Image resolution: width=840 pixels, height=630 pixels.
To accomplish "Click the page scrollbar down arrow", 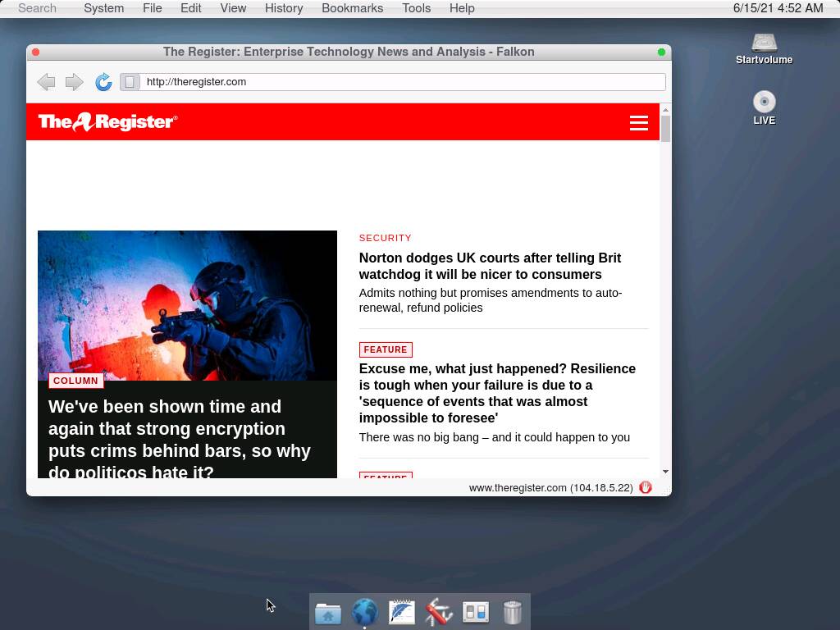I will click(x=665, y=472).
